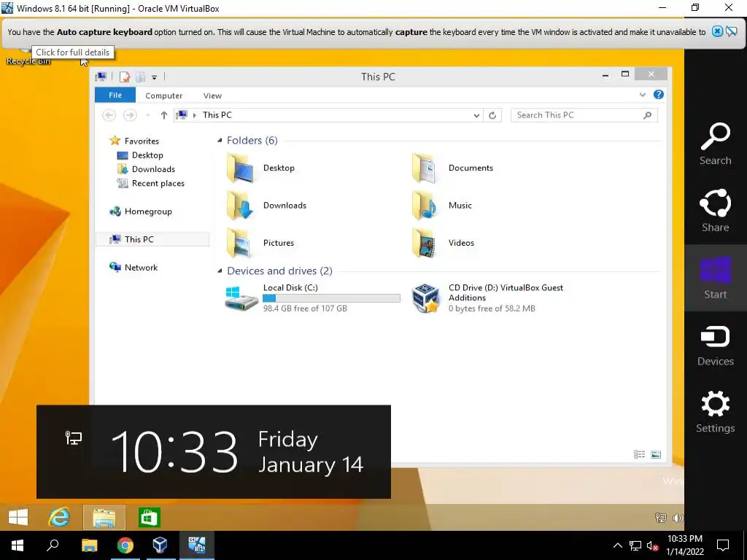Viewport: 747px width, 560px height.
Task: Select CD Drive (D:) VirtualBox Guest Additions
Action: click(x=487, y=298)
